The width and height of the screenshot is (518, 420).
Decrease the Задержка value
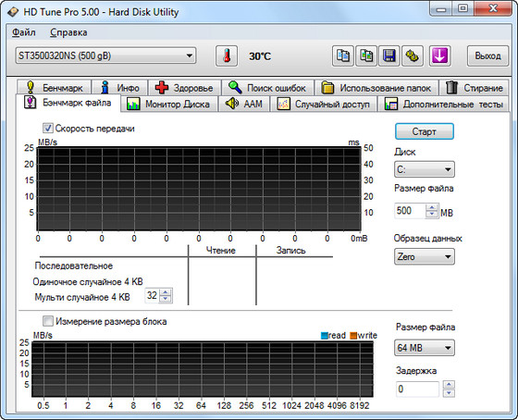[x=449, y=393]
